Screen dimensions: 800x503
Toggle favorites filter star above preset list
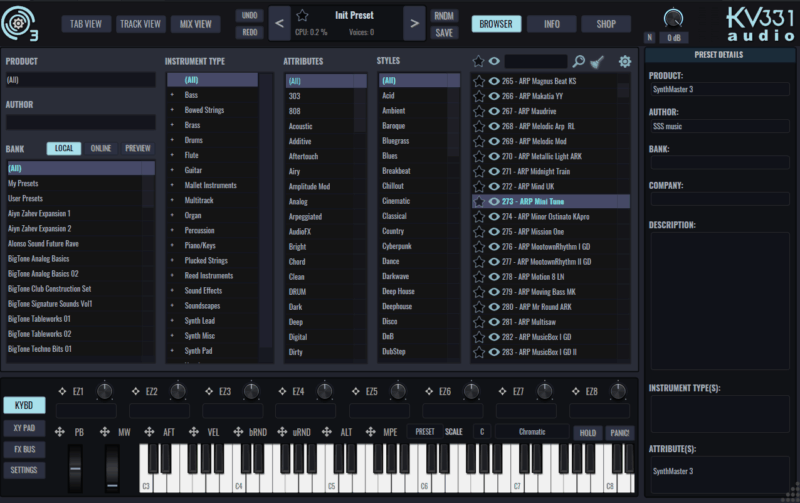(x=478, y=61)
